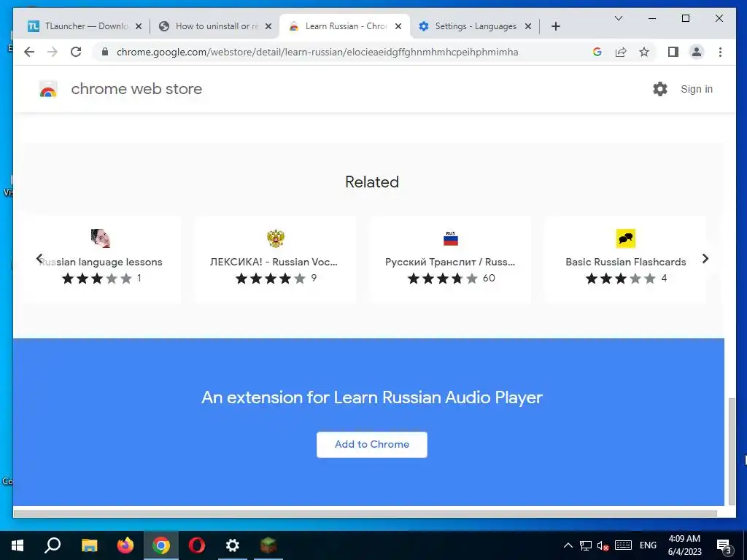The image size is (747, 560).
Task: View site info via the lock icon
Action: coord(105,52)
